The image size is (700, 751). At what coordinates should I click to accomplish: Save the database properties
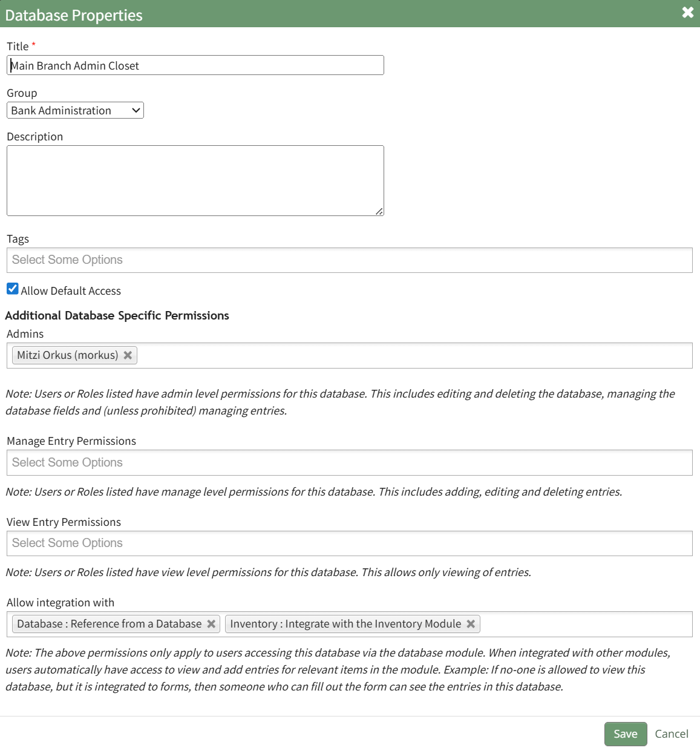tap(626, 734)
